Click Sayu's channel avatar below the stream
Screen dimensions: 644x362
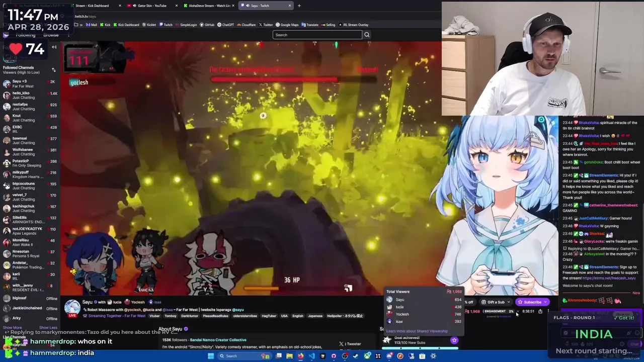[72, 308]
